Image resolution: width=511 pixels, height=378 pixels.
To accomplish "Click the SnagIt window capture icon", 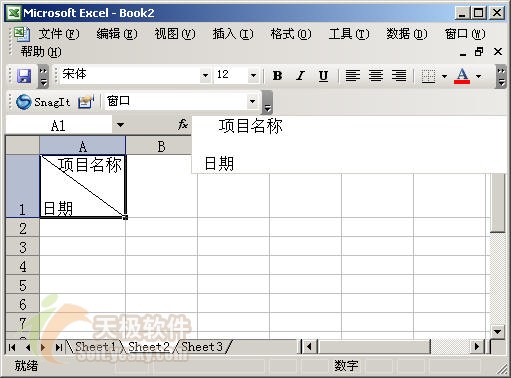I will tap(86, 102).
